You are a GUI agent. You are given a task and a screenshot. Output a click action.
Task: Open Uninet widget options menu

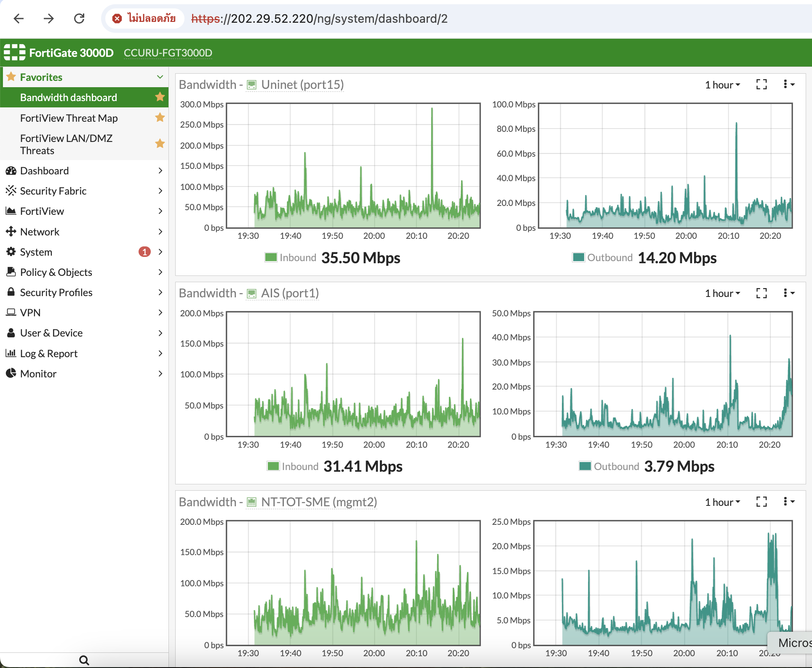tap(789, 85)
